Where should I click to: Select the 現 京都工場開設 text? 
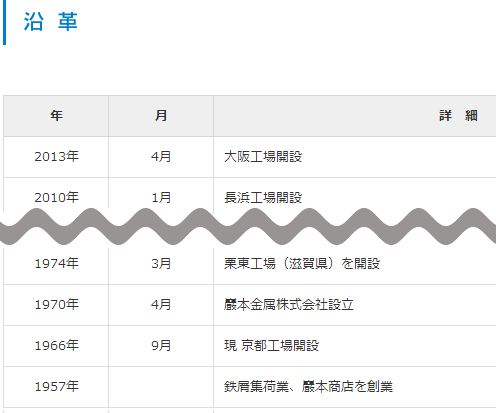pos(272,345)
